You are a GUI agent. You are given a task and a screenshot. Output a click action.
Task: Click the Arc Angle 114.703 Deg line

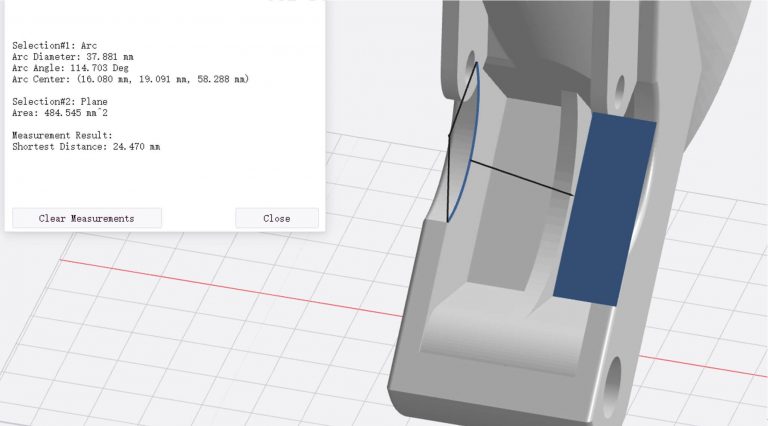pyautogui.click(x=76, y=68)
